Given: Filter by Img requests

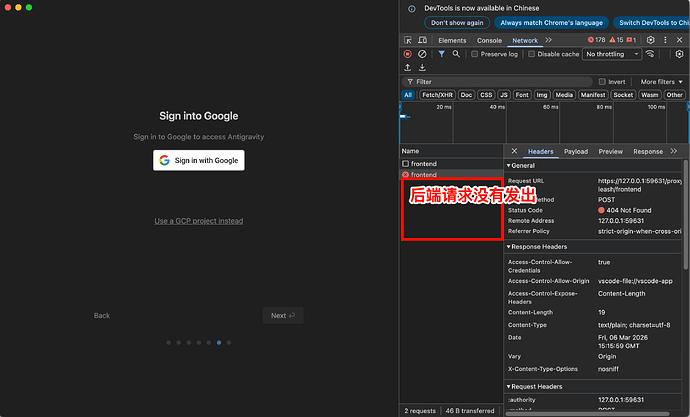Looking at the screenshot, I should coord(542,95).
